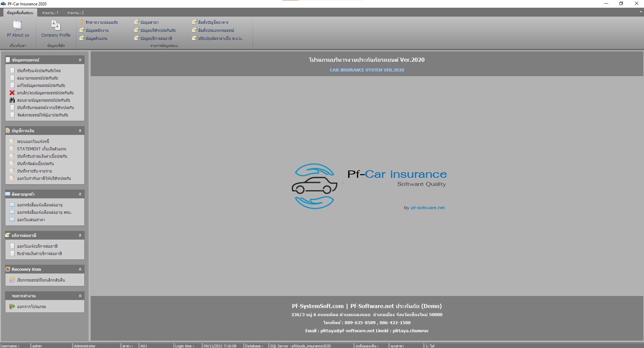Click the CAR INSURANCE SYSTEM VER.2020 heading
This screenshot has height=348, width=644.
pyautogui.click(x=367, y=70)
